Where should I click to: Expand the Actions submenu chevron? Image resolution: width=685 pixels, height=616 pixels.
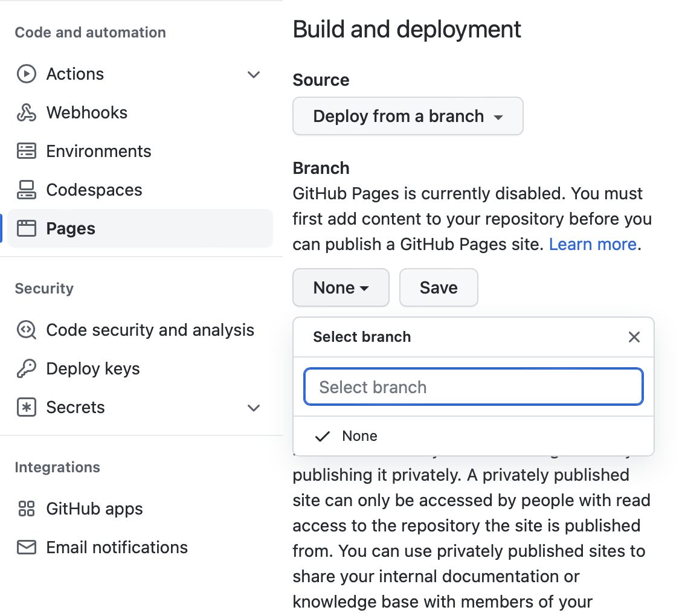click(x=253, y=74)
